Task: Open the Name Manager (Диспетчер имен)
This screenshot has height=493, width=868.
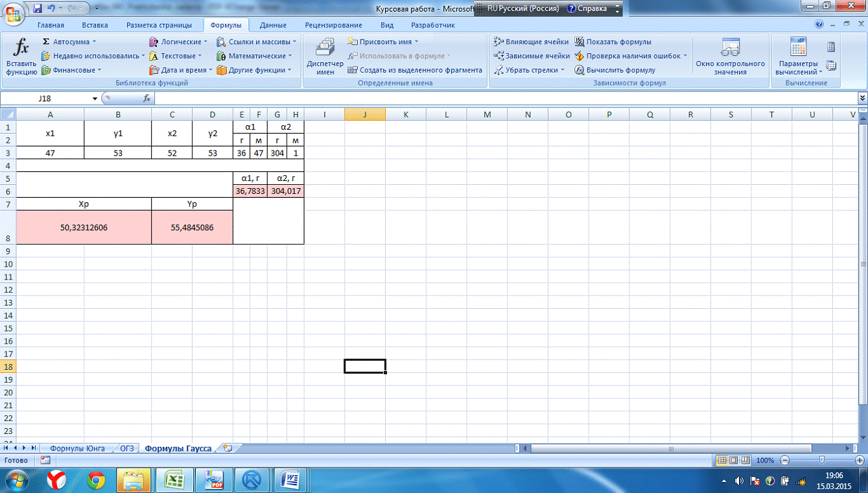Action: click(x=325, y=57)
